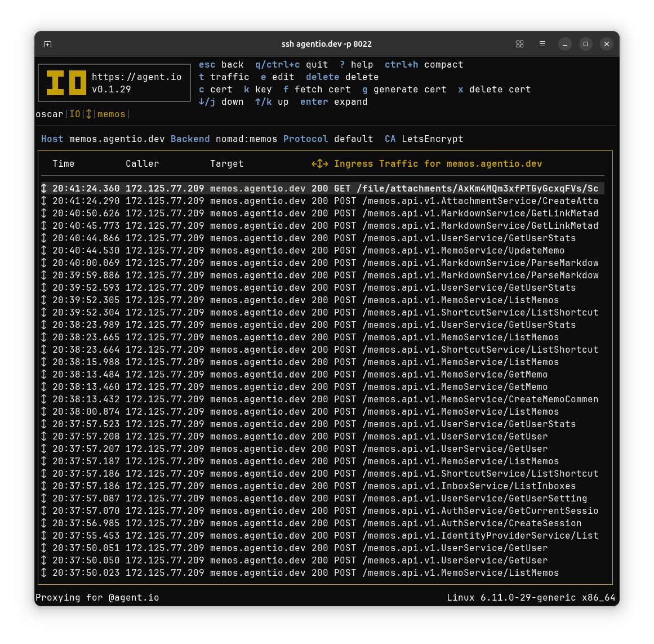Image resolution: width=654 pixels, height=644 pixels.
Task: Maximize the ssh terminal window
Action: point(586,44)
